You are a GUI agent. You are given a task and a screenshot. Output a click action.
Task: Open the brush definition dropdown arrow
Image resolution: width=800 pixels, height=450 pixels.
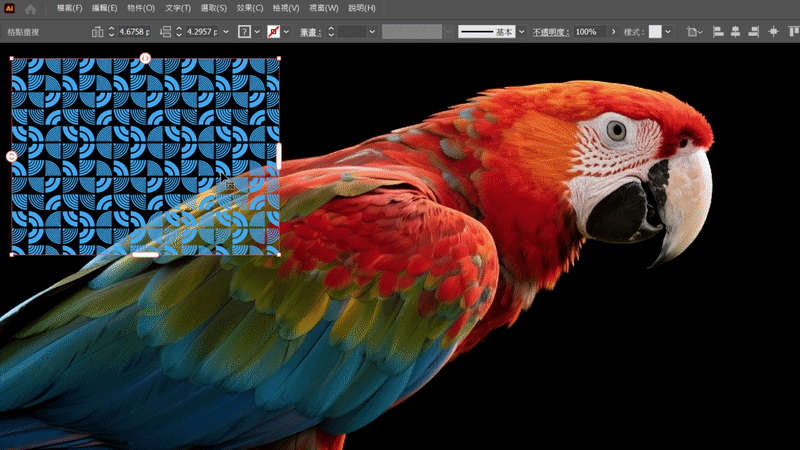click(521, 32)
